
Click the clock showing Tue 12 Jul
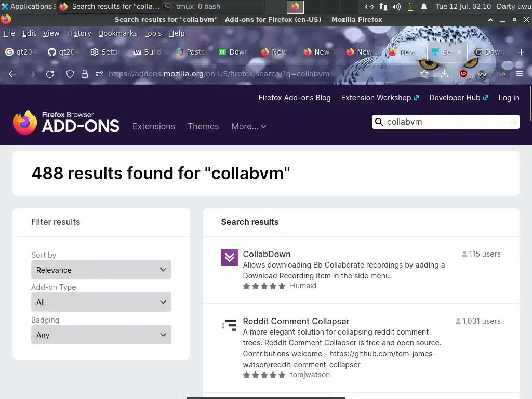coord(463,6)
